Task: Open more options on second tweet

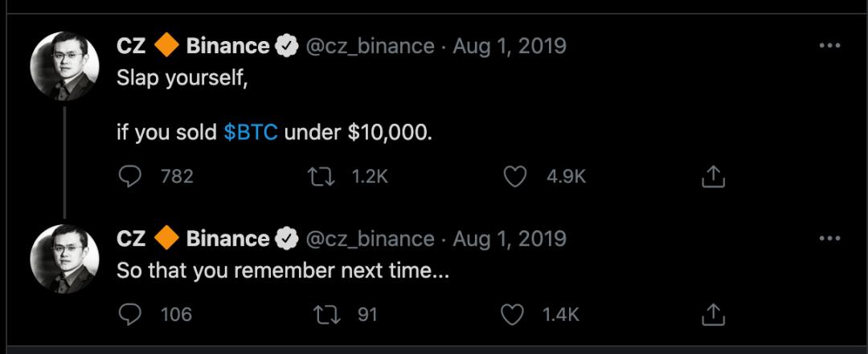Action: click(829, 239)
